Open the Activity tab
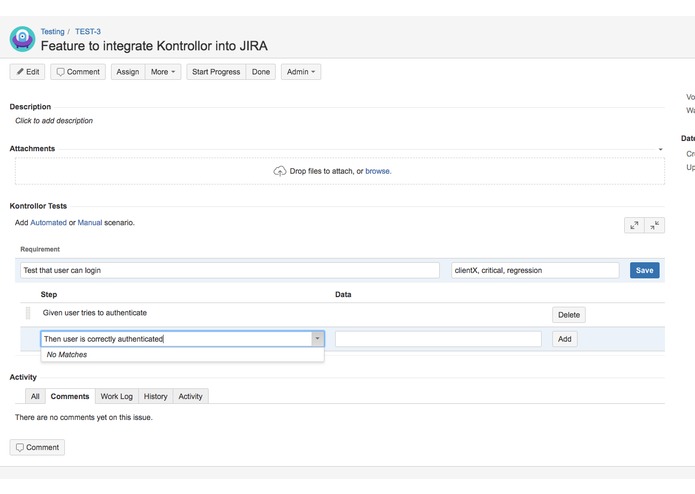This screenshot has width=695, height=494. point(191,397)
